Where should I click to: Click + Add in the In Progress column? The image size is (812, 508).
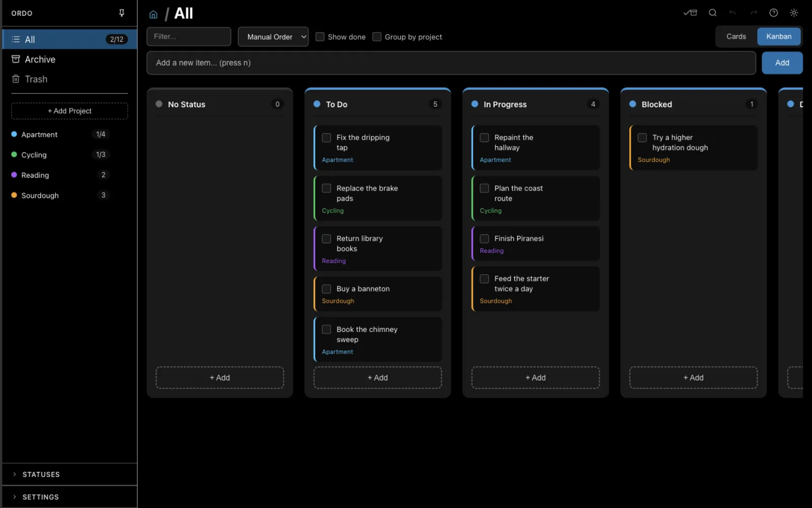[535, 377]
